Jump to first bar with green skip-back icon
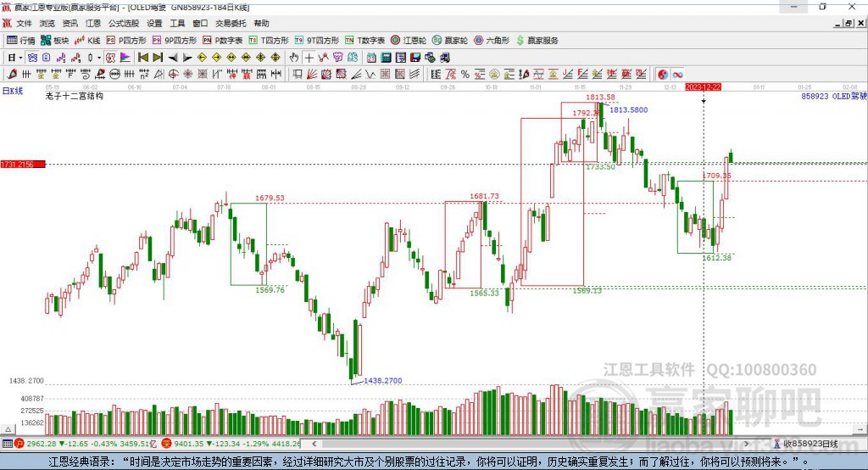Viewport: 868px width, 470px height. point(142,58)
